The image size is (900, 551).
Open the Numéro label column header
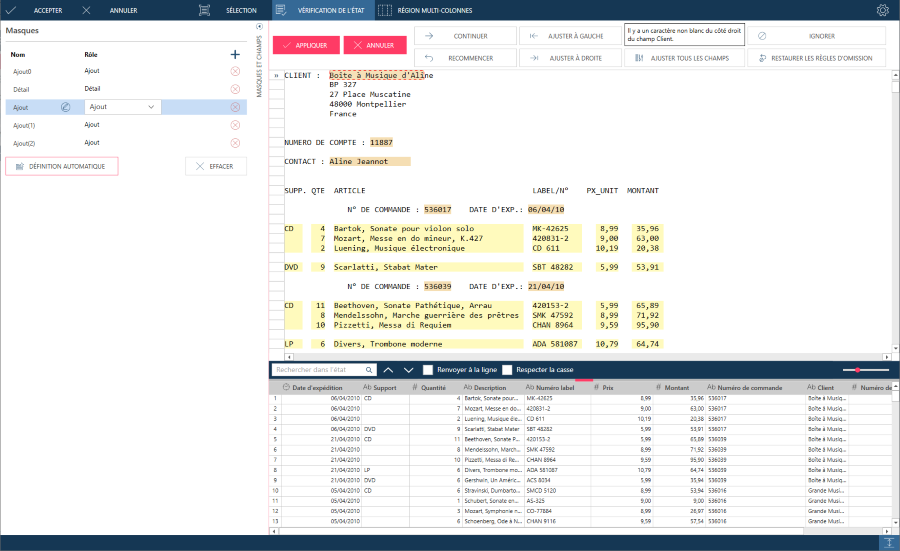(554, 387)
